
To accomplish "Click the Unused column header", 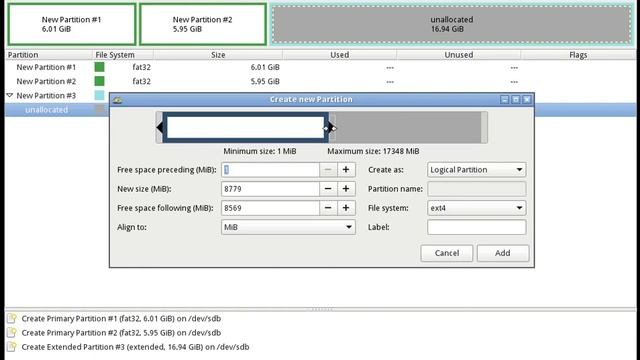I will [x=458, y=55].
